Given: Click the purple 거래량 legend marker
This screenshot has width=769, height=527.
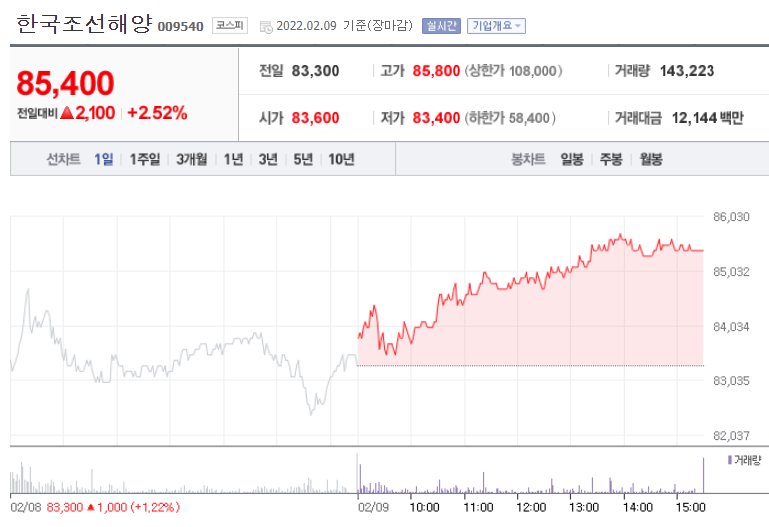Looking at the screenshot, I should point(730,460).
